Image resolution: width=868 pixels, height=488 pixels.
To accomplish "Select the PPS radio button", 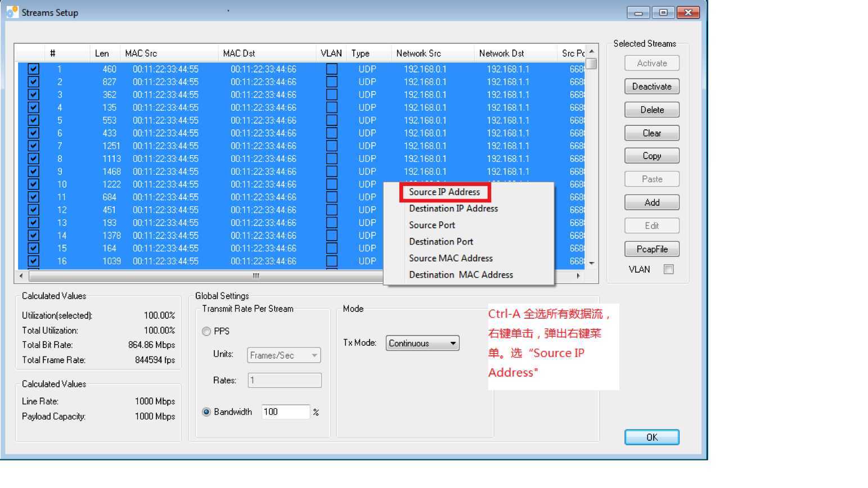I will [x=206, y=332].
